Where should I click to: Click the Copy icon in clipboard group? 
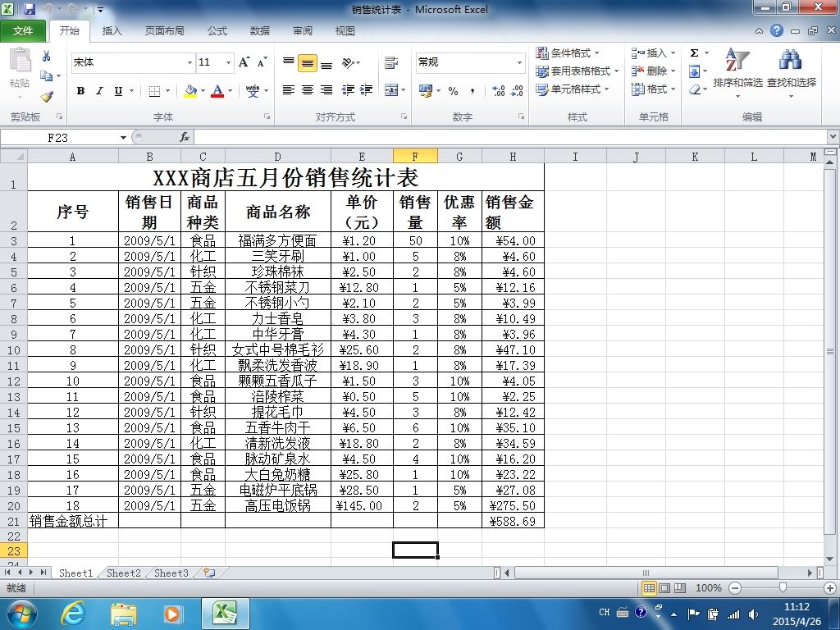pyautogui.click(x=47, y=76)
